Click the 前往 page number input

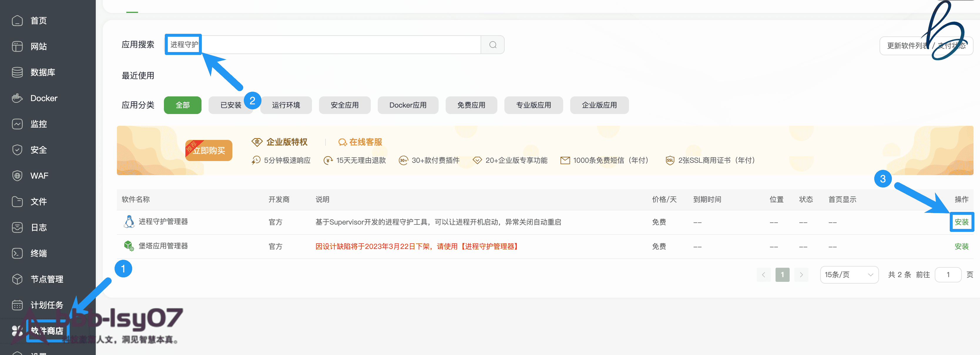coord(948,274)
